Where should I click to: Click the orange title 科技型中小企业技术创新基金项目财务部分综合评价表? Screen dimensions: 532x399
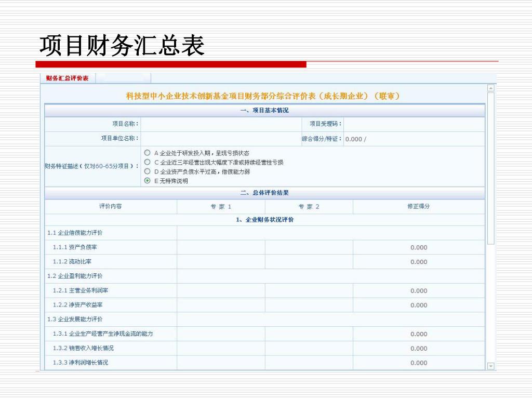tap(263, 96)
